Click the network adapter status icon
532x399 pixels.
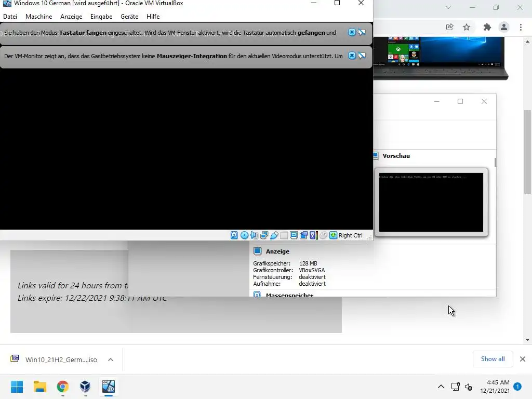tap(264, 235)
